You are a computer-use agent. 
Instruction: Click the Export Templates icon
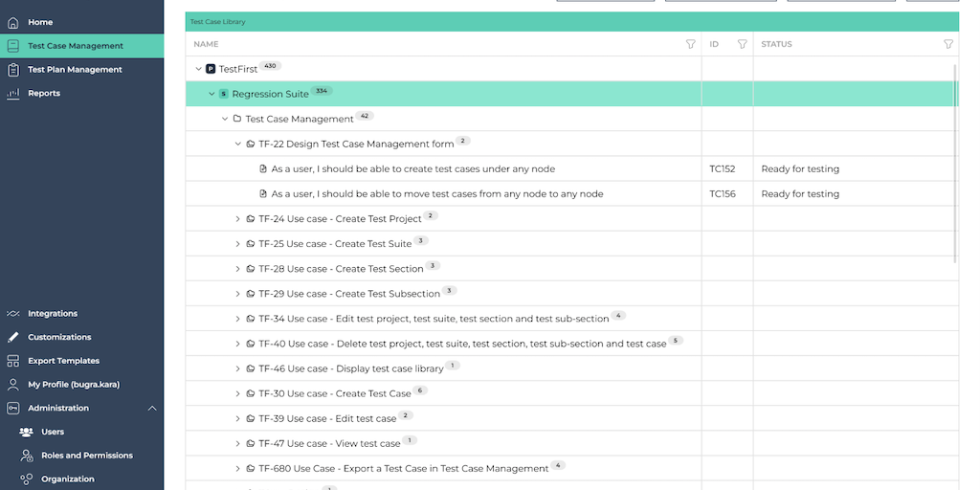tap(12, 361)
